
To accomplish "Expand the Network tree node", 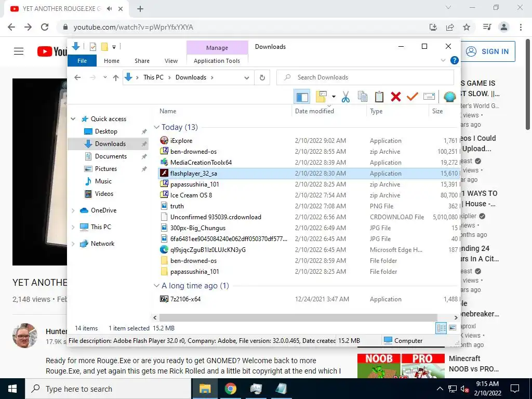I will 73,244.
